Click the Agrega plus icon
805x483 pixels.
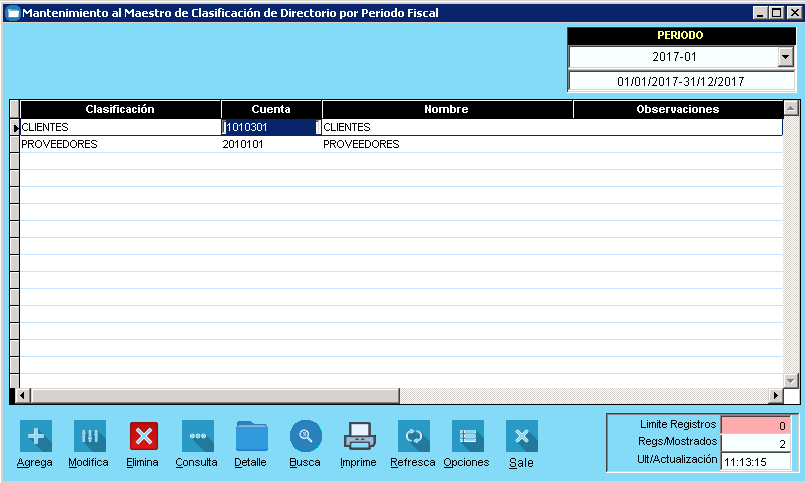[35, 436]
